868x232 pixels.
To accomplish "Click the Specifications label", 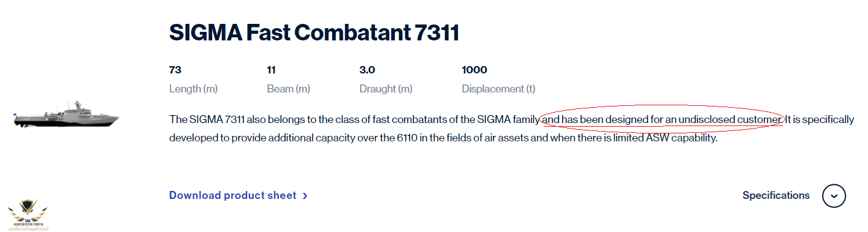I will tap(776, 196).
